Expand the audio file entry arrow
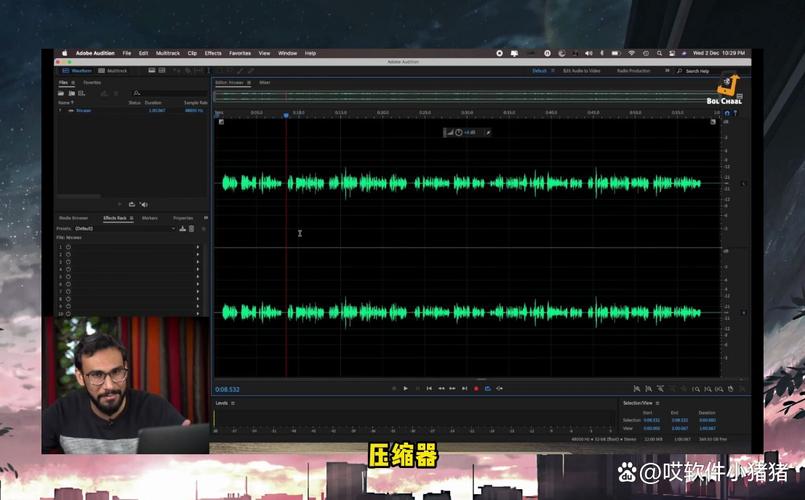Screen dimensions: 805x500 coord(60,110)
